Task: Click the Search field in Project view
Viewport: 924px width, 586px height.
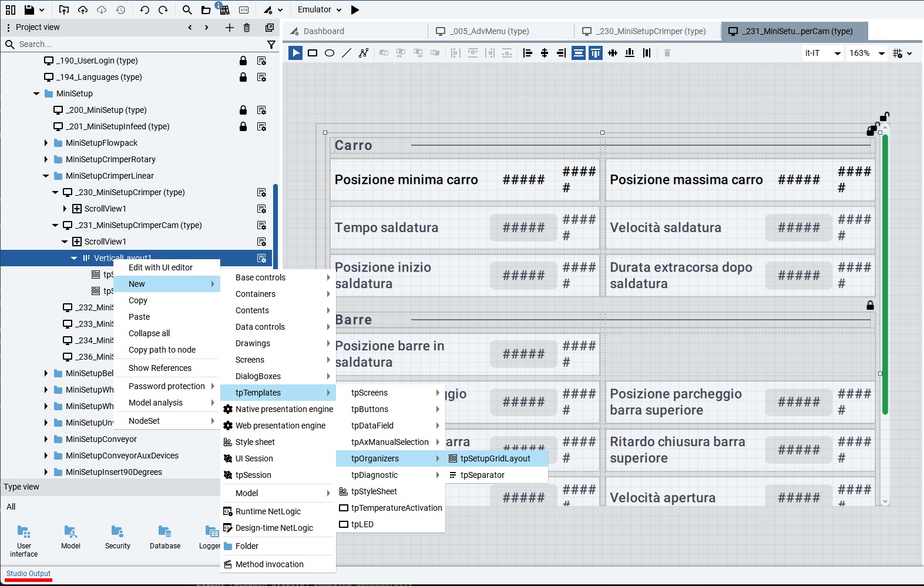Action: [x=135, y=44]
